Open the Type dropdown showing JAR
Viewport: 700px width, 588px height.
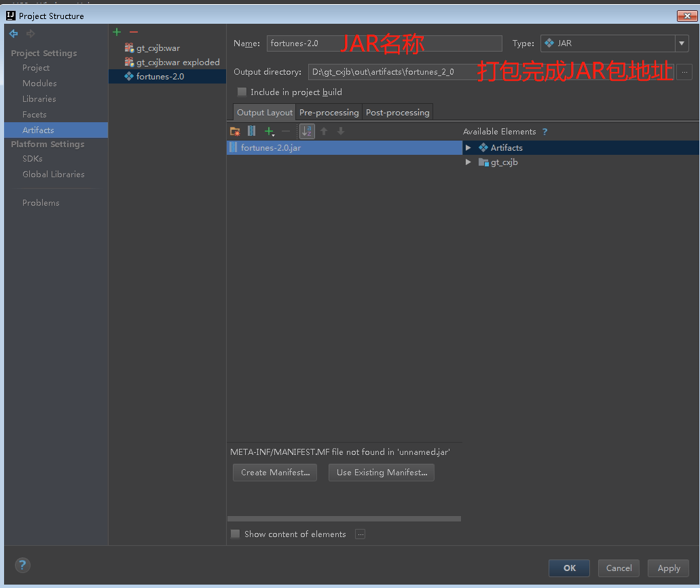click(x=681, y=43)
